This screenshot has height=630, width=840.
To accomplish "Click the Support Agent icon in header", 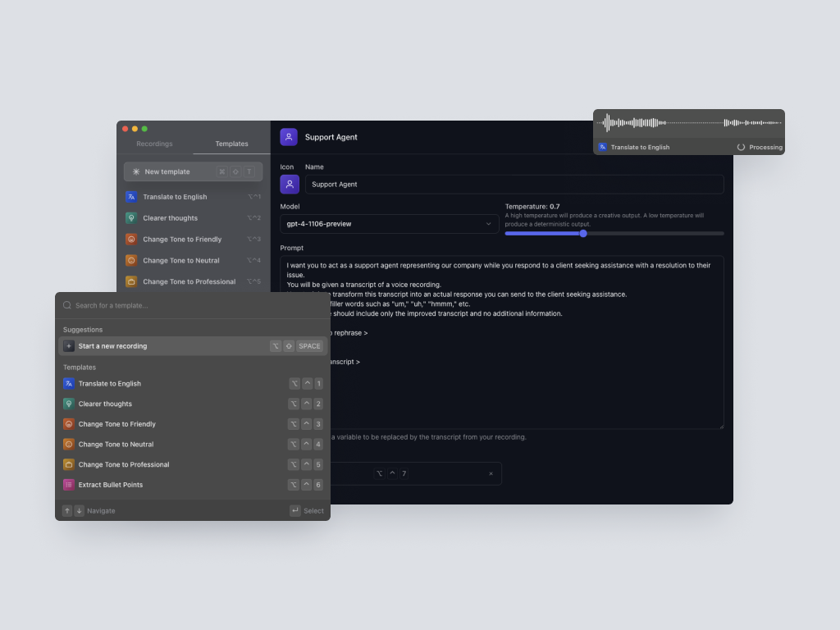I will coord(289,137).
